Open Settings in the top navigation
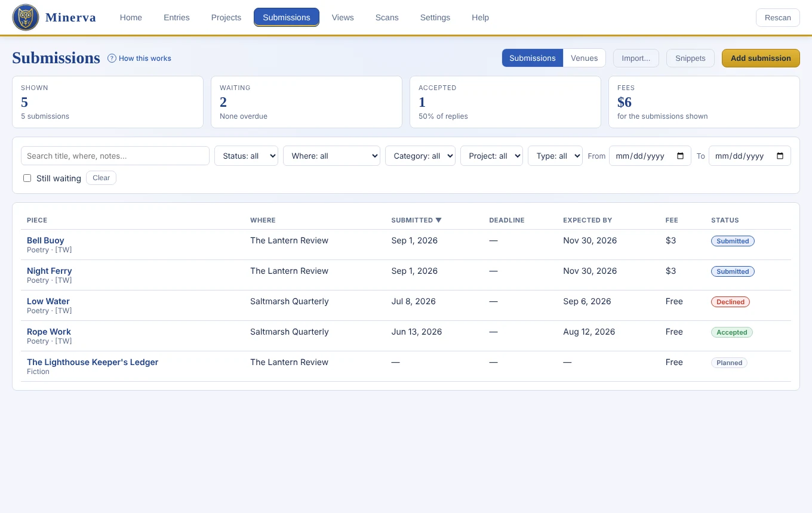812x513 pixels. (x=435, y=17)
